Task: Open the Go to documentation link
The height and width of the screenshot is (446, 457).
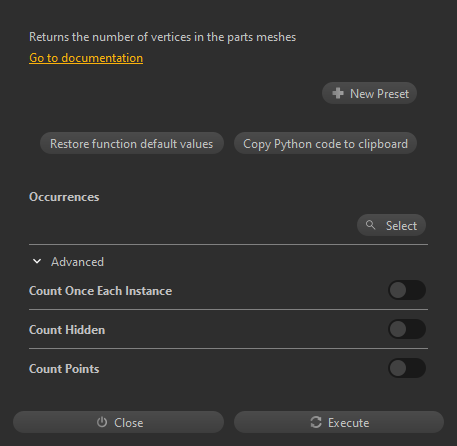Action: pos(86,58)
